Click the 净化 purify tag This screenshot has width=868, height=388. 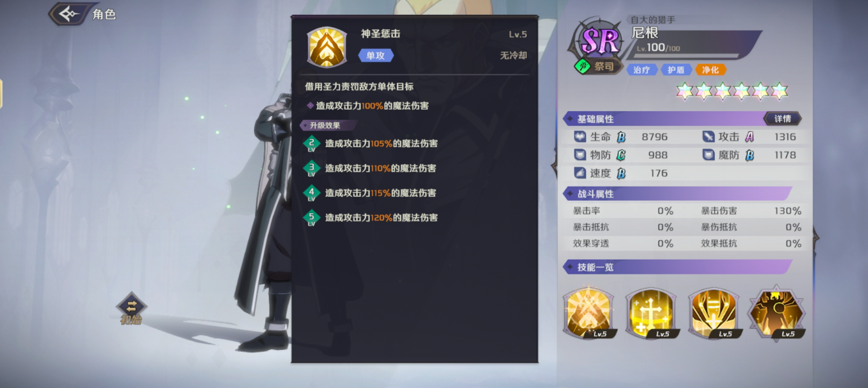click(x=710, y=70)
